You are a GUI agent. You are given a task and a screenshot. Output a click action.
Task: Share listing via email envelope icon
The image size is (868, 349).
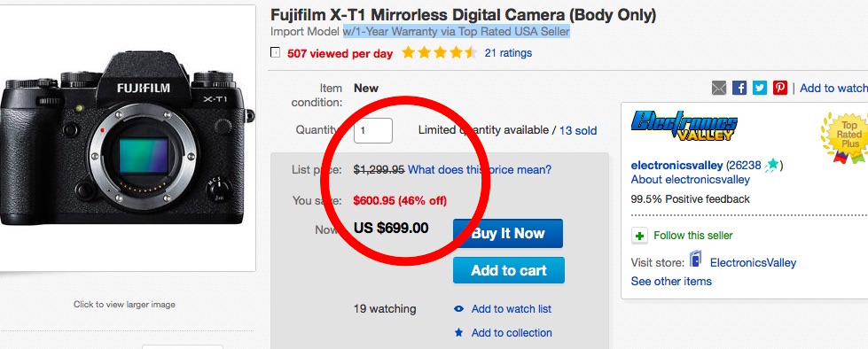(x=718, y=88)
